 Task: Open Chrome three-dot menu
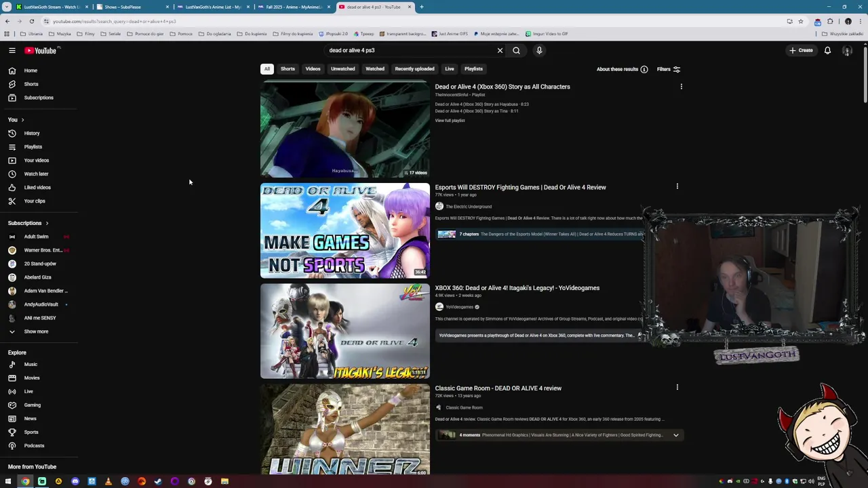tap(860, 21)
